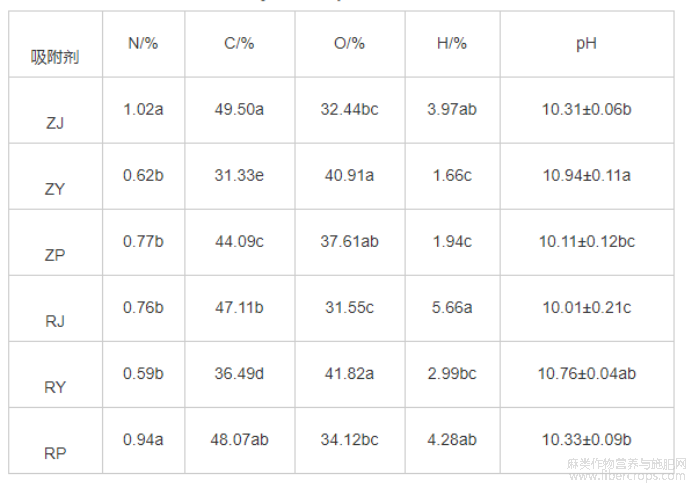The width and height of the screenshot is (692, 488).
Task: Click the ZY row label
Action: (x=55, y=189)
